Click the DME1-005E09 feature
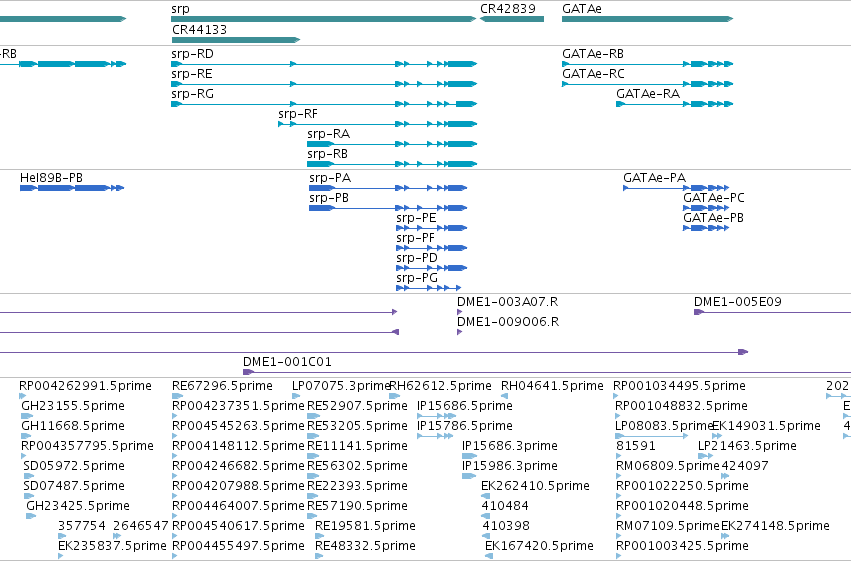 point(772,312)
